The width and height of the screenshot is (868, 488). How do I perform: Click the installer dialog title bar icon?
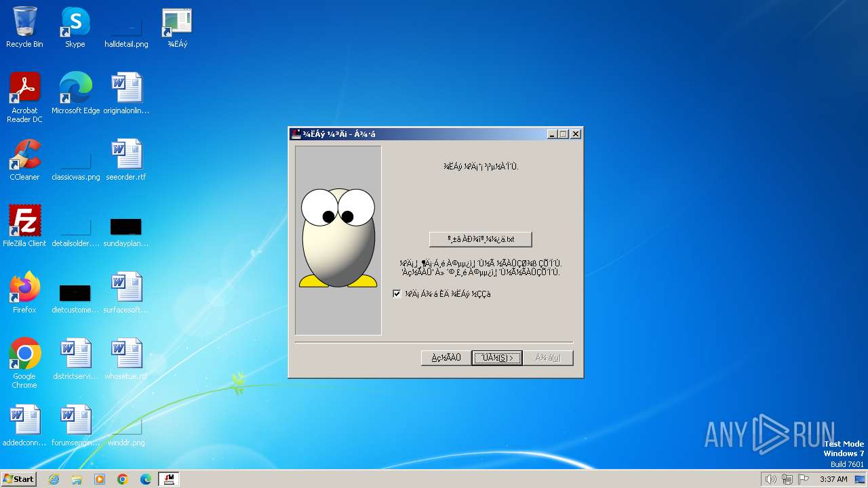[296, 134]
